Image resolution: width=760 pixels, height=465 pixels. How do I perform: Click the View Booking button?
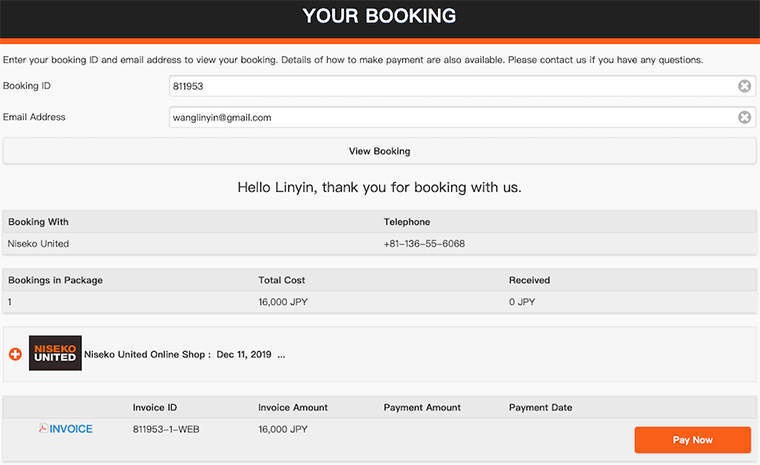click(380, 151)
